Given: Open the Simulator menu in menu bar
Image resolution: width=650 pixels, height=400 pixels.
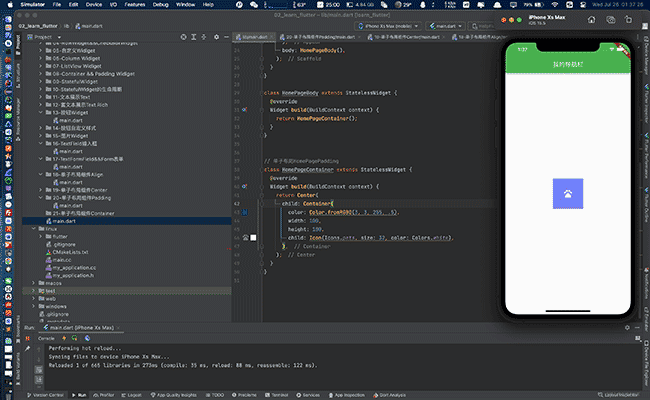Looking at the screenshot, I should (x=33, y=5).
